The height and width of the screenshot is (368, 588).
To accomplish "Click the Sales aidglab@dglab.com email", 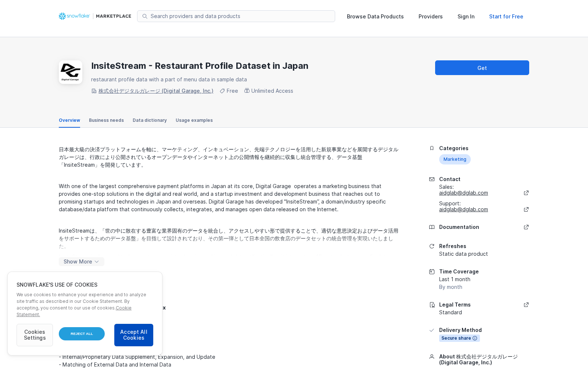I will pos(463,193).
